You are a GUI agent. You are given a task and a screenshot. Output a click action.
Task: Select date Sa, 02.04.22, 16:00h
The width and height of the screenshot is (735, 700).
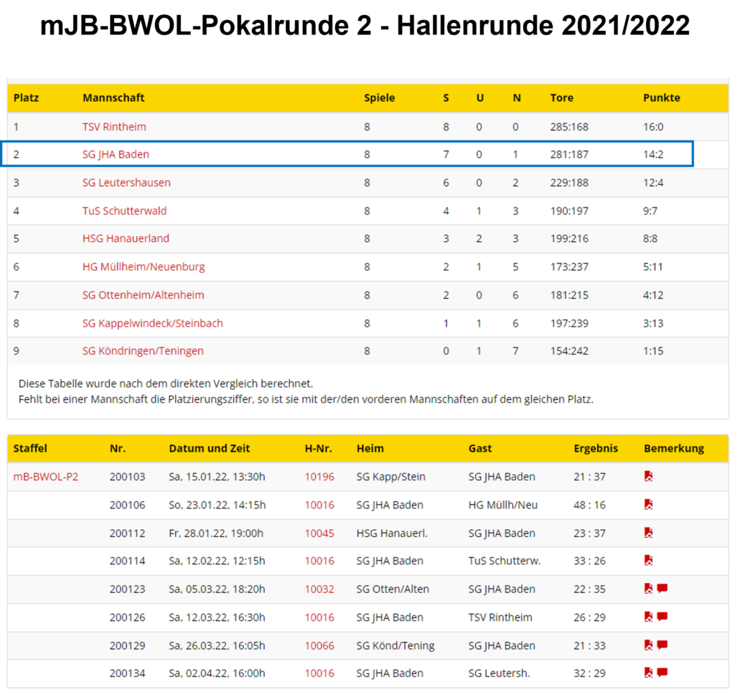tap(217, 673)
